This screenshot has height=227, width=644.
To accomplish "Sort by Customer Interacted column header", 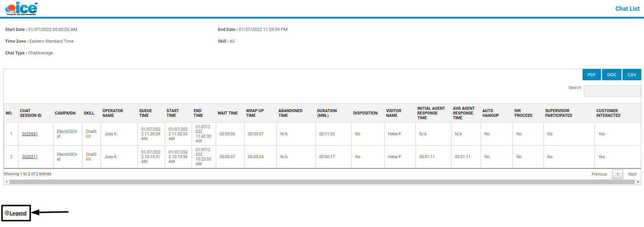I will click(x=608, y=113).
